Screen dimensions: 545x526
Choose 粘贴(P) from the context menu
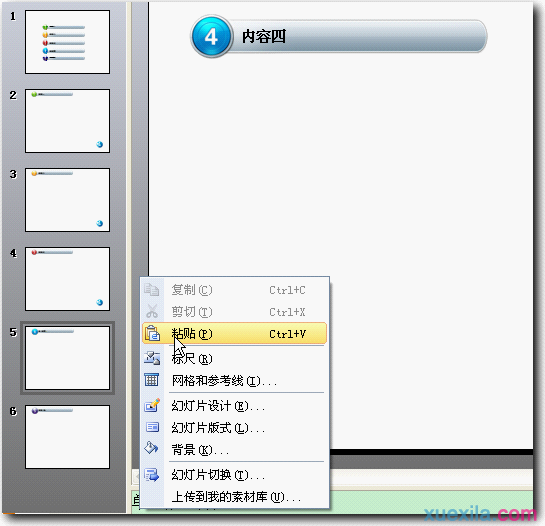pos(235,334)
